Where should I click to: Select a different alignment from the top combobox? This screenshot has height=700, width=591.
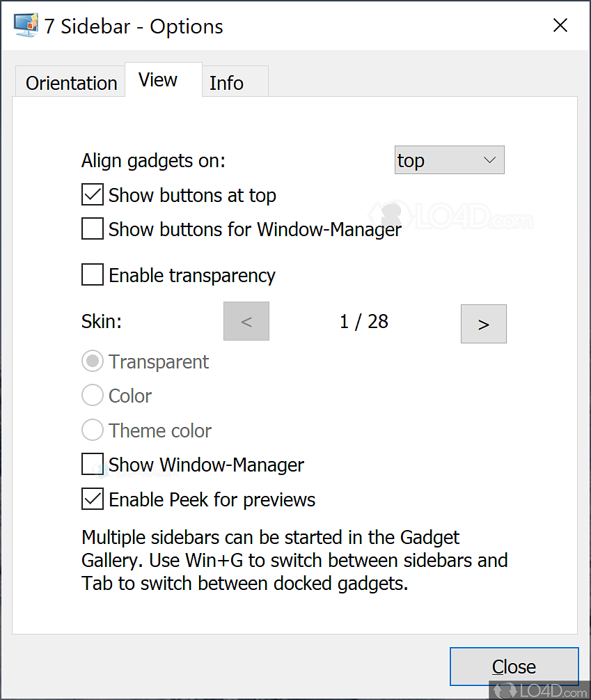[449, 160]
